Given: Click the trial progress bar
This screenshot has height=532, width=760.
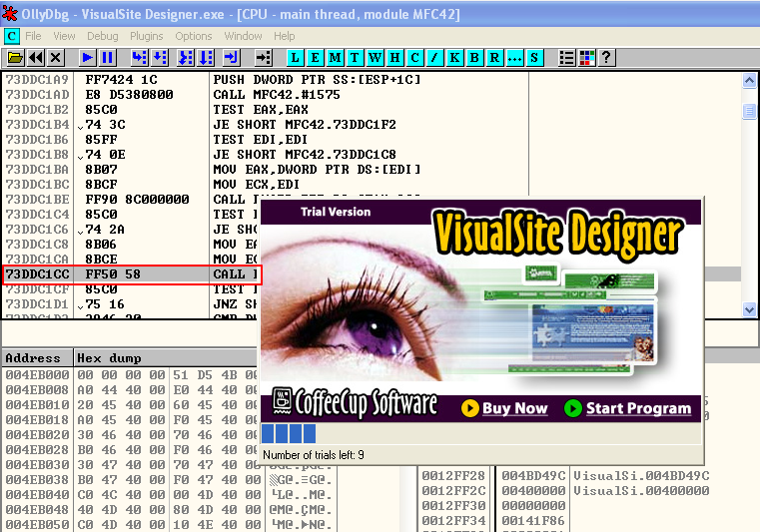Looking at the screenshot, I should click(x=480, y=433).
